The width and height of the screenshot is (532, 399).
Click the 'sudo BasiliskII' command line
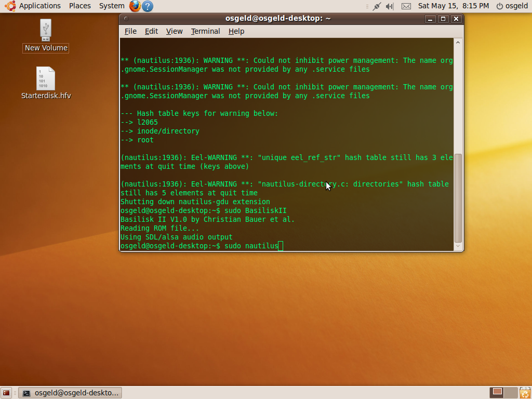(204, 211)
